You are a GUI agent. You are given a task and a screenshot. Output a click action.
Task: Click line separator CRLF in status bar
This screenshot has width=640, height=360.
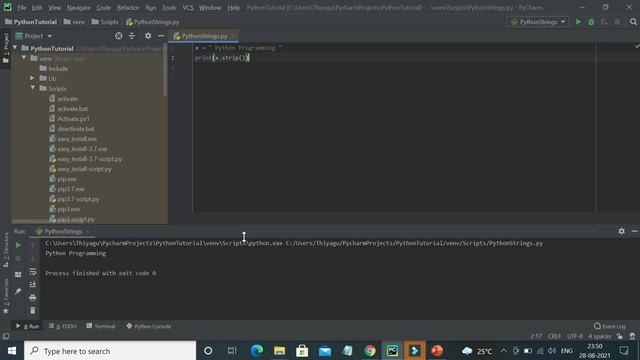pos(554,336)
